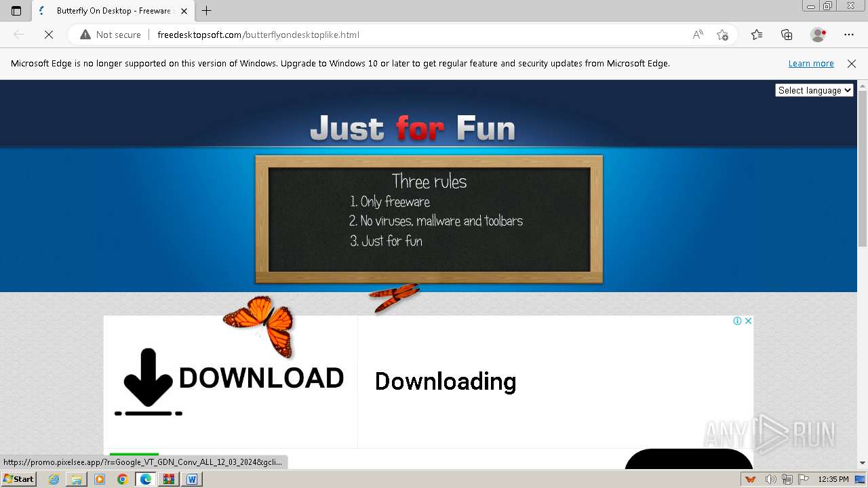This screenshot has height=488, width=868.
Task: Launch Internet Explorer from taskbar
Action: pos(54,479)
